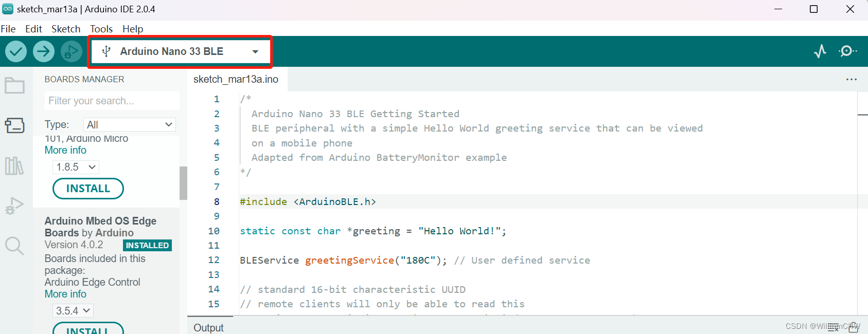The height and width of the screenshot is (334, 868).
Task: Select the Boards Manager sidebar icon
Action: pos(14,125)
